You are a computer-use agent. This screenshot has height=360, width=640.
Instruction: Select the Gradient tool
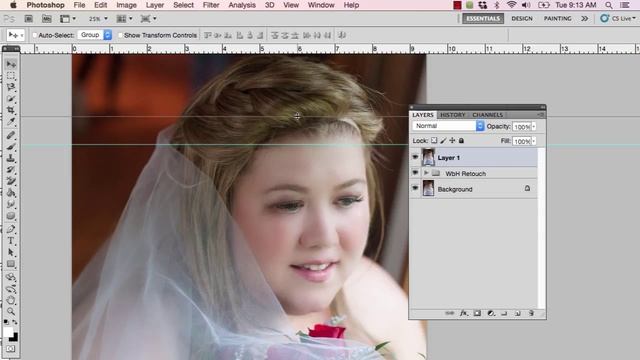pyautogui.click(x=11, y=193)
